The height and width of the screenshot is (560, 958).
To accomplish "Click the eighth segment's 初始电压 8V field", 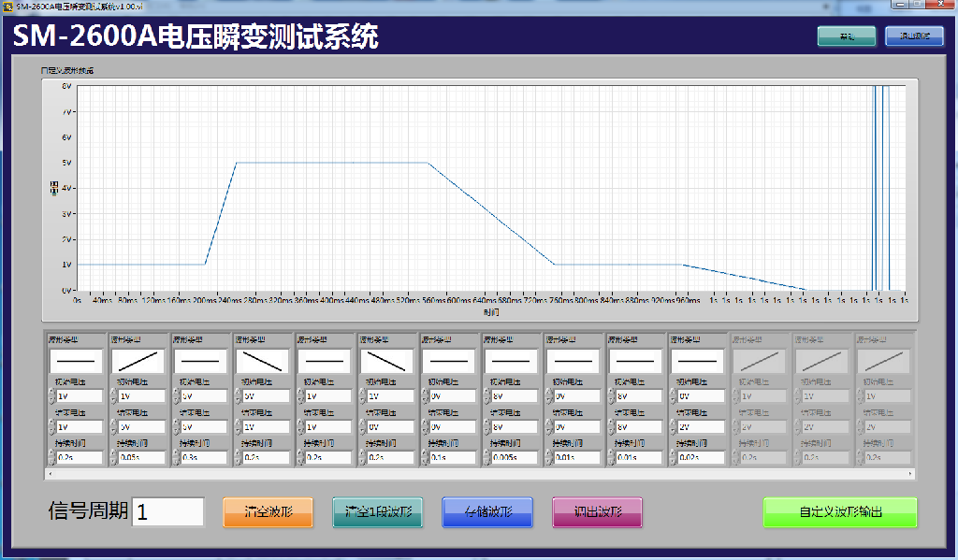I will pyautogui.click(x=515, y=396).
